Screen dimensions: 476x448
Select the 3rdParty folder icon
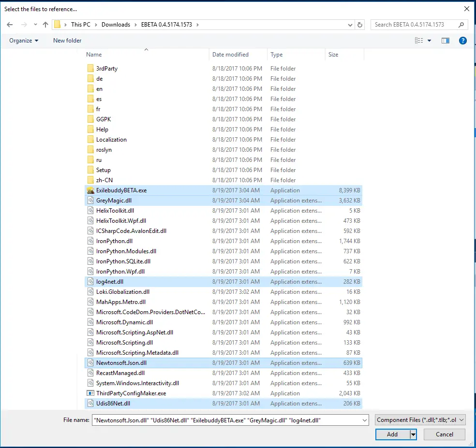(90, 69)
